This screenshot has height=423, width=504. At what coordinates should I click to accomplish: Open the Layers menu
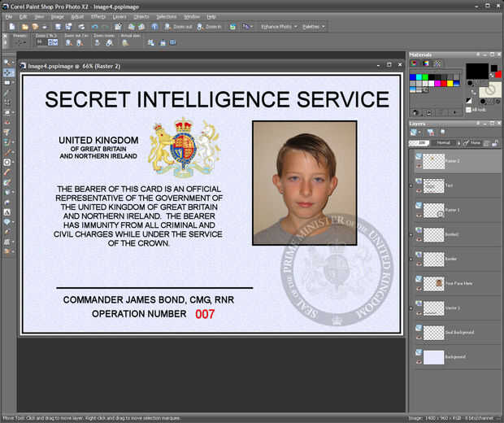point(119,16)
